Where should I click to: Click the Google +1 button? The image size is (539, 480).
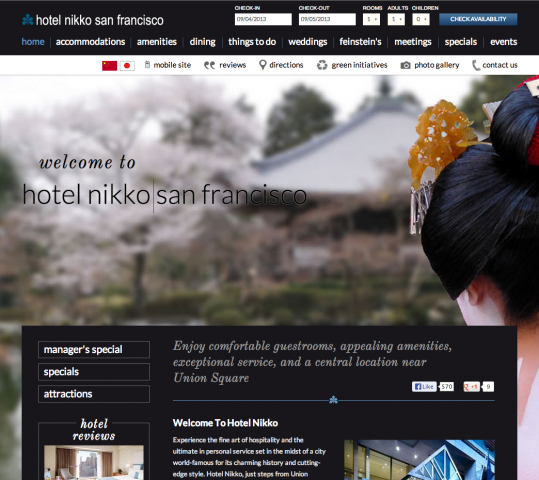(x=472, y=386)
